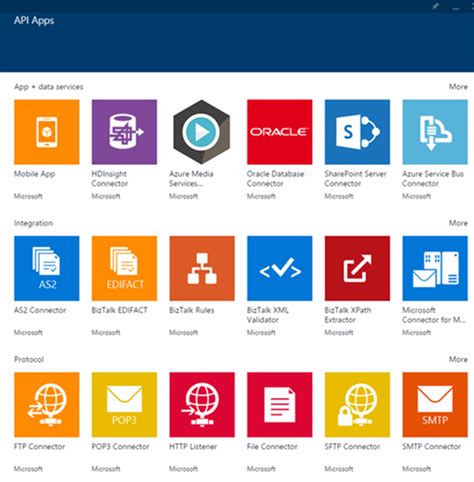Click the 'Mobile App' label

(x=34, y=174)
